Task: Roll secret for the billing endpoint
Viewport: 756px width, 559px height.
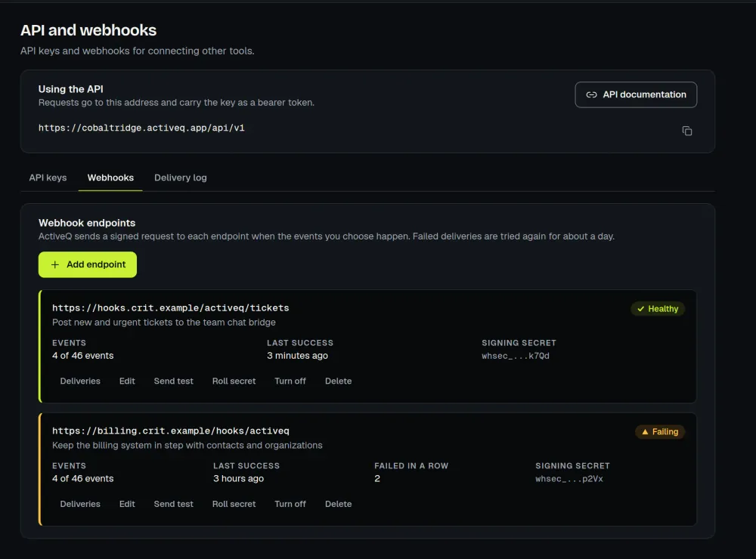Action: [x=234, y=504]
